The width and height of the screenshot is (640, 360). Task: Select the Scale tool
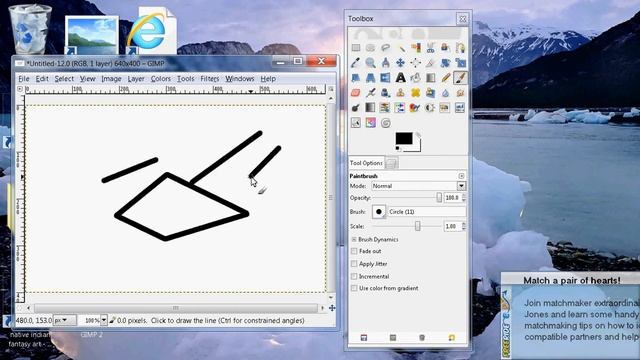point(460,62)
